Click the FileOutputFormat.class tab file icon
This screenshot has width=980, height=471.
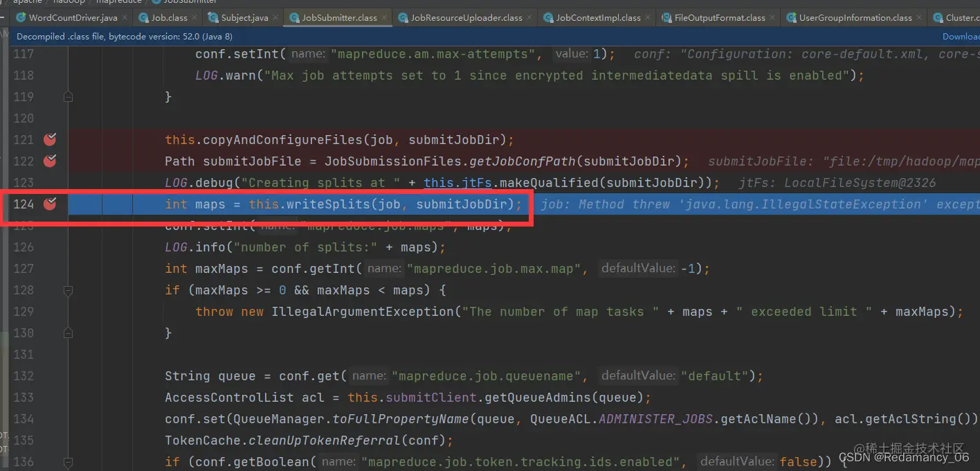tap(666, 17)
